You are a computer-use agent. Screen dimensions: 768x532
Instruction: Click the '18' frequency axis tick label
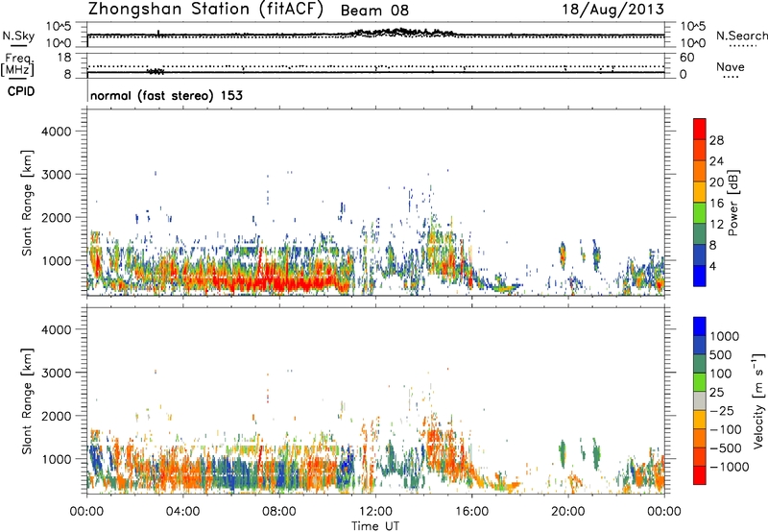click(x=64, y=58)
